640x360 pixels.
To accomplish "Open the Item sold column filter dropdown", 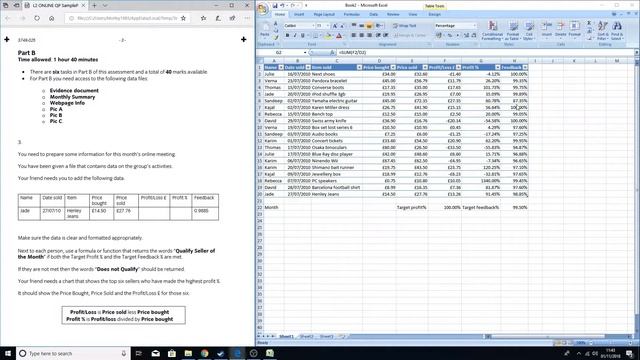I will coord(359,67).
